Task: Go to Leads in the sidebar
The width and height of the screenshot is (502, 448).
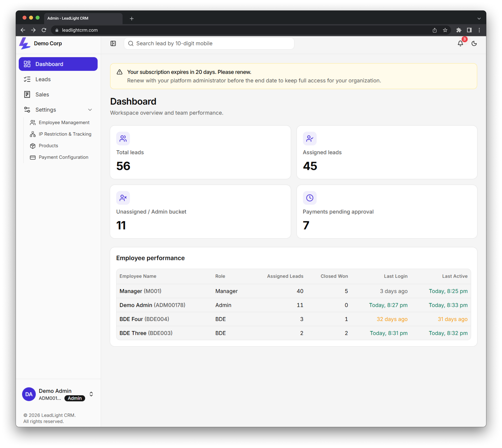Action: point(58,79)
